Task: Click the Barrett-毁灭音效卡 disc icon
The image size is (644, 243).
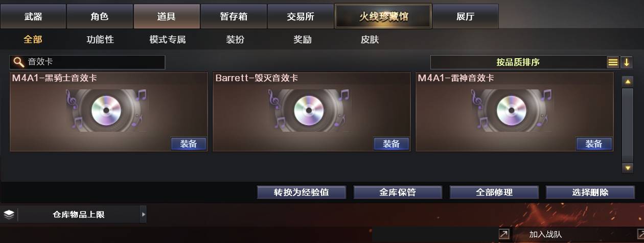Action: (x=309, y=110)
